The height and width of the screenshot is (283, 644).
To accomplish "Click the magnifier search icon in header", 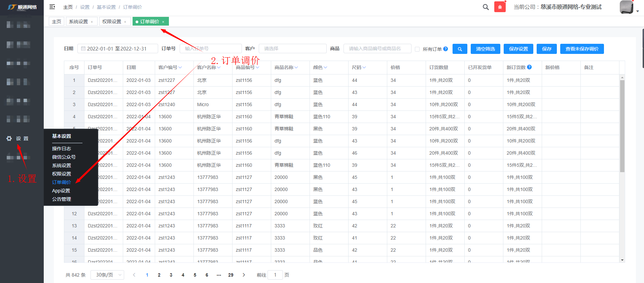I will coord(486,7).
